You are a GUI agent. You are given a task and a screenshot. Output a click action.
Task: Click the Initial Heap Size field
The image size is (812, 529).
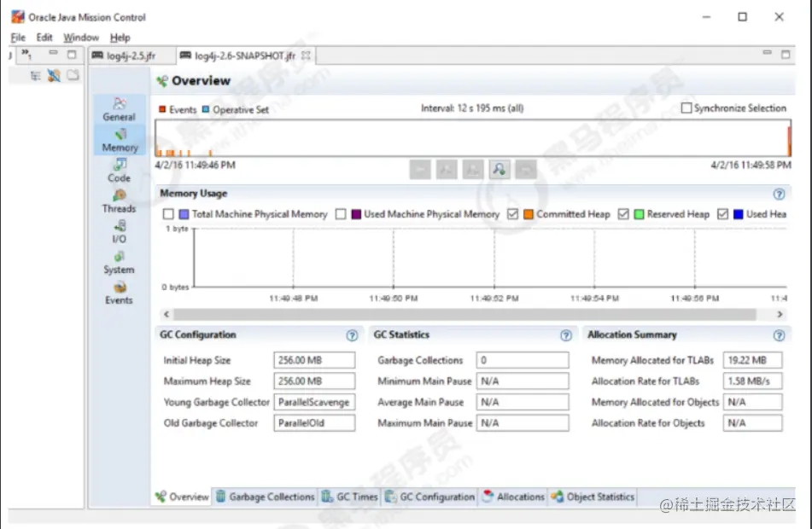(x=314, y=360)
